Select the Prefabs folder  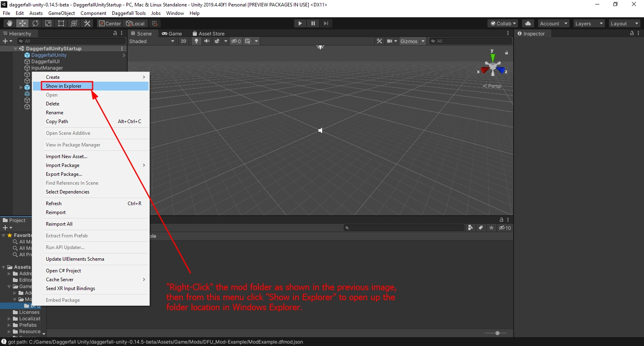[x=25, y=325]
